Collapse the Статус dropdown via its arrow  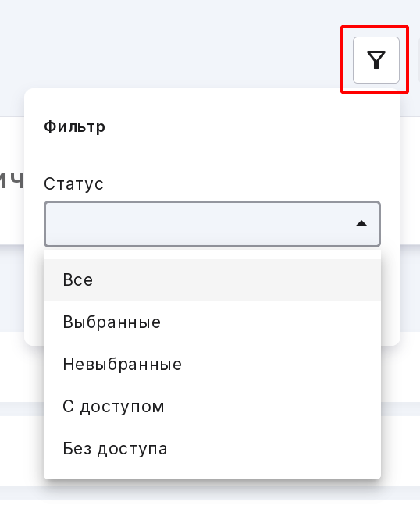tap(361, 223)
